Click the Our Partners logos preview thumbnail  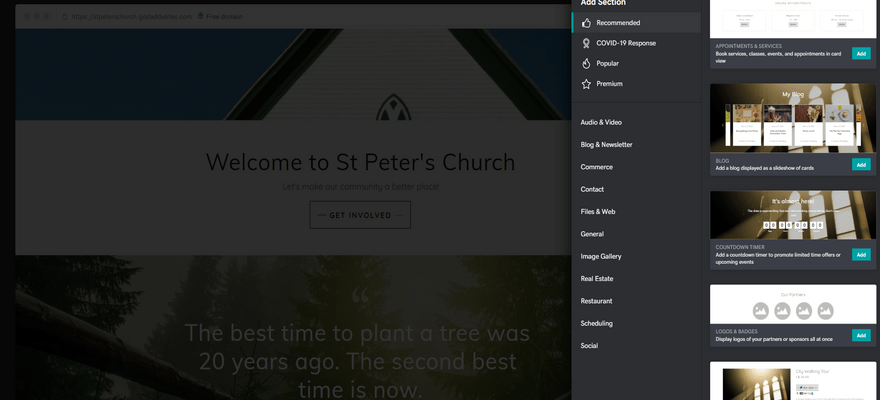[x=792, y=304]
